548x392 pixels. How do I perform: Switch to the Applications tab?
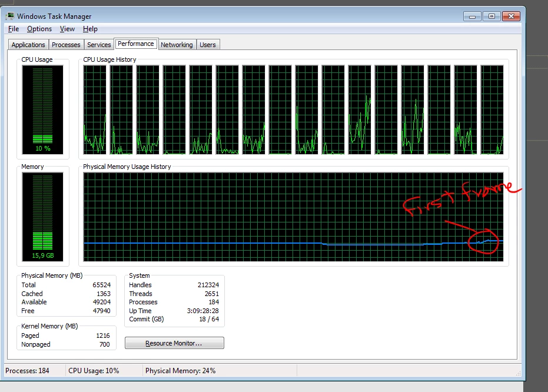click(28, 45)
